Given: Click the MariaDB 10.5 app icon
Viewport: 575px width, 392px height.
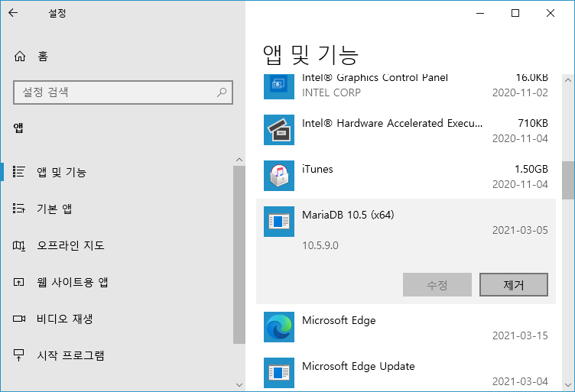Looking at the screenshot, I should pos(279,222).
